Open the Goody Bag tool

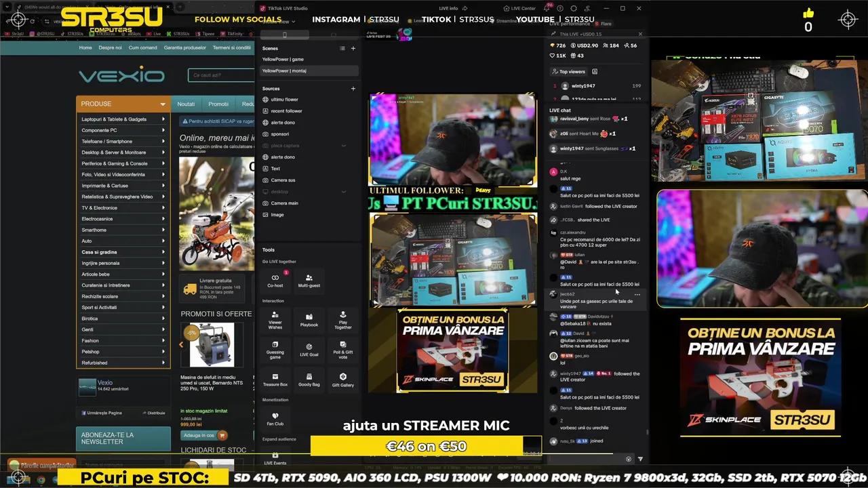(309, 380)
